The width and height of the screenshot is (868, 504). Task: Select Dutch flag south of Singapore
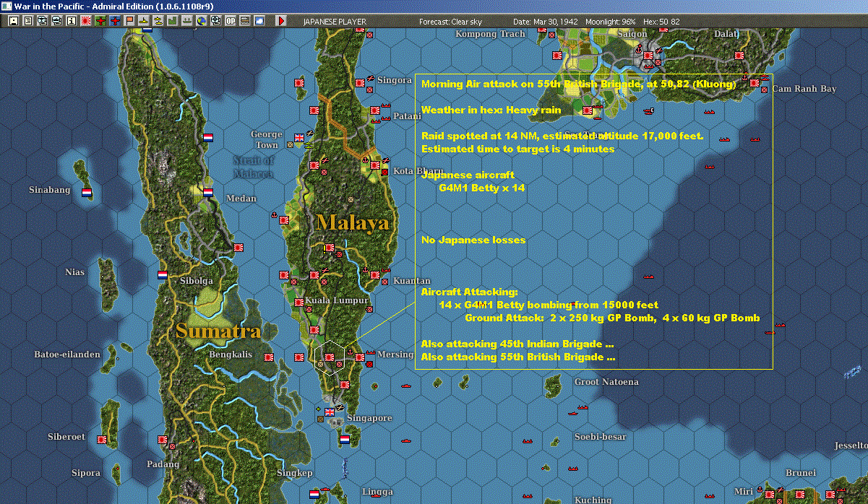pyautogui.click(x=345, y=439)
